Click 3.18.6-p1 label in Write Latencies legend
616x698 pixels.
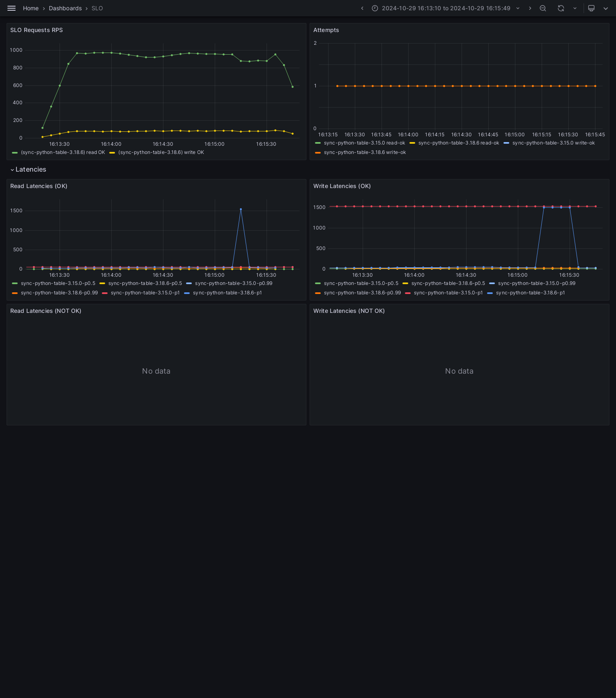(x=530, y=293)
